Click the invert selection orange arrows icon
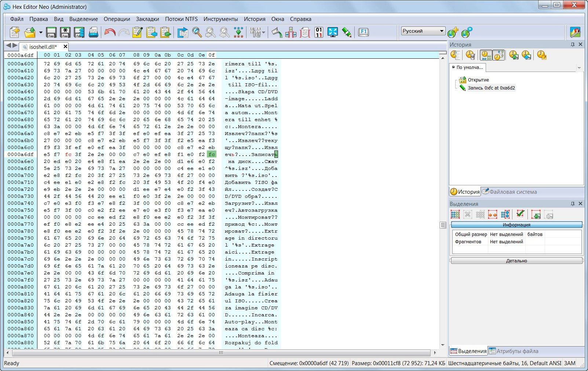Screen dimensions: 588x371 492,215
